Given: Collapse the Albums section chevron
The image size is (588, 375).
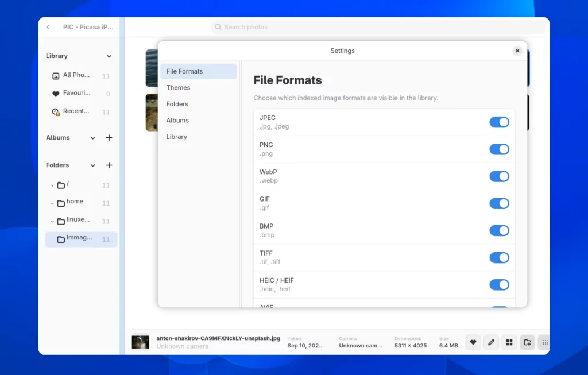Looking at the screenshot, I should [x=92, y=138].
